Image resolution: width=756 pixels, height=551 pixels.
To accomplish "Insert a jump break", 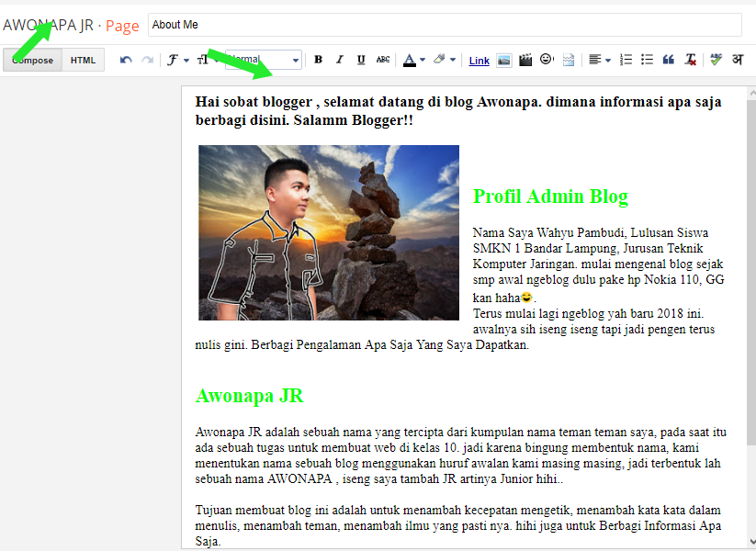I will [x=568, y=60].
